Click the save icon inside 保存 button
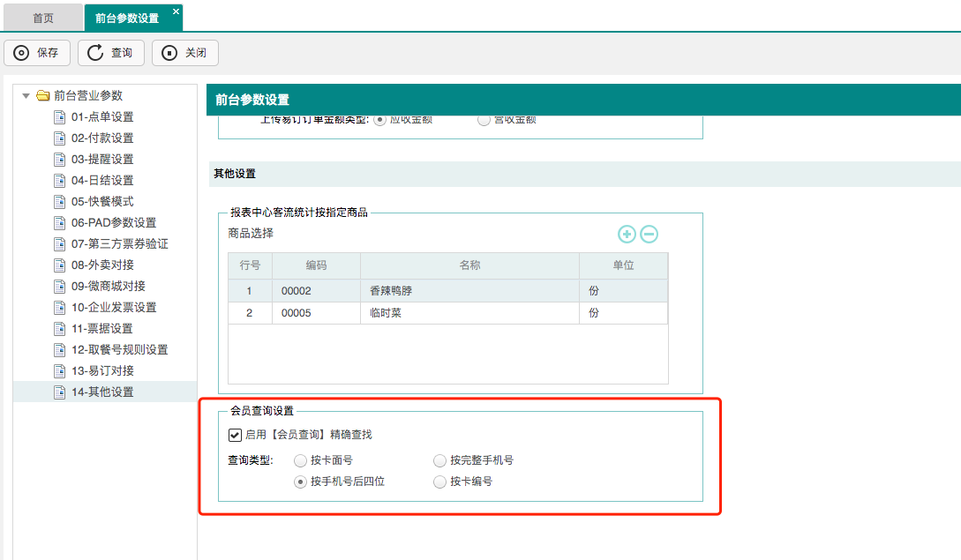 tap(21, 53)
